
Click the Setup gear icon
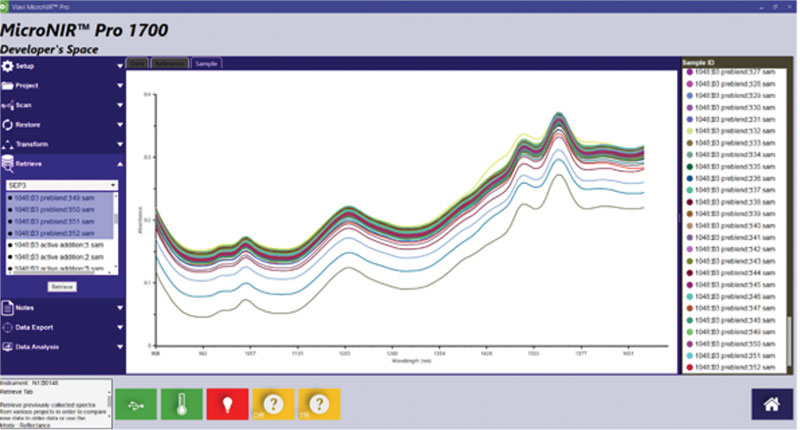pos(8,66)
